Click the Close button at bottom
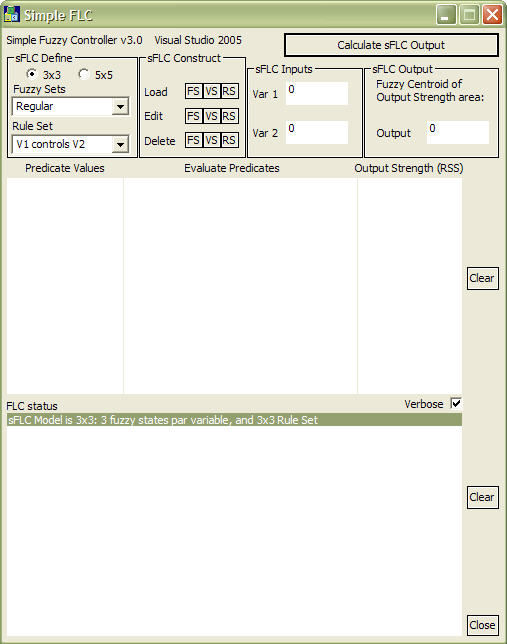507x644 pixels. [482, 625]
